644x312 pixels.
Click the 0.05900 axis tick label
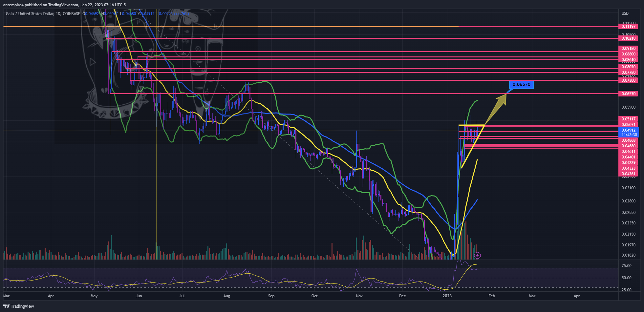(628, 107)
